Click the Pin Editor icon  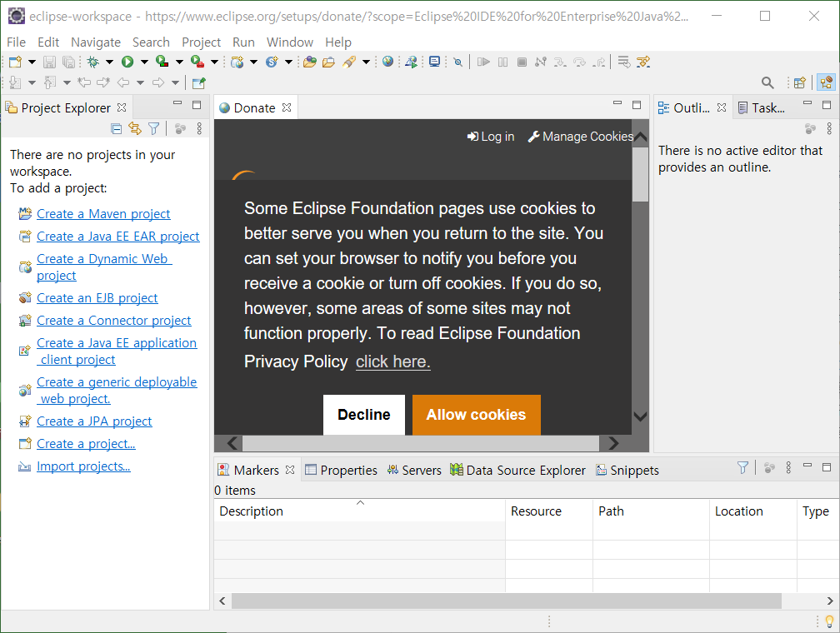[198, 83]
